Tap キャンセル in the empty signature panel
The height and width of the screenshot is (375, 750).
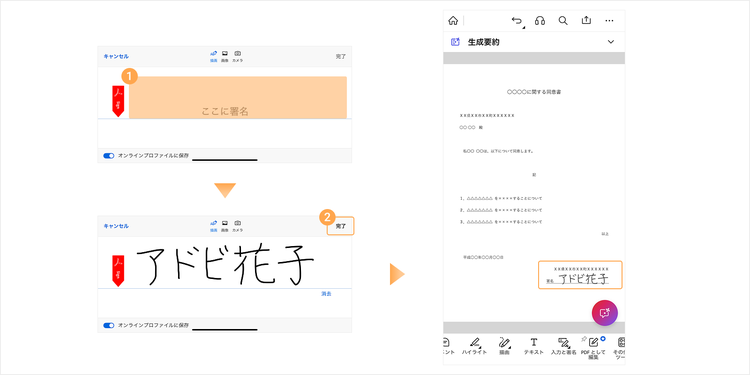click(116, 56)
